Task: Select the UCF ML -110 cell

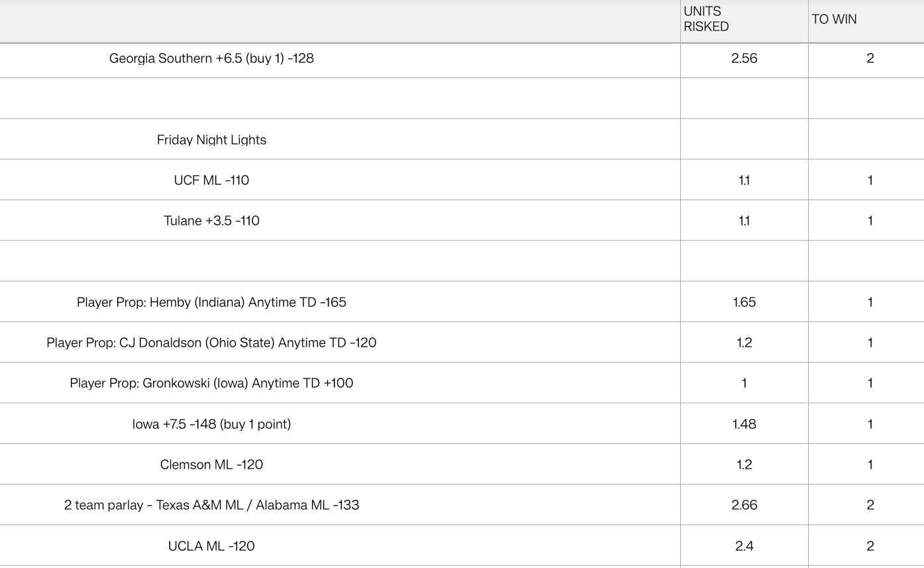Action: [x=211, y=180]
